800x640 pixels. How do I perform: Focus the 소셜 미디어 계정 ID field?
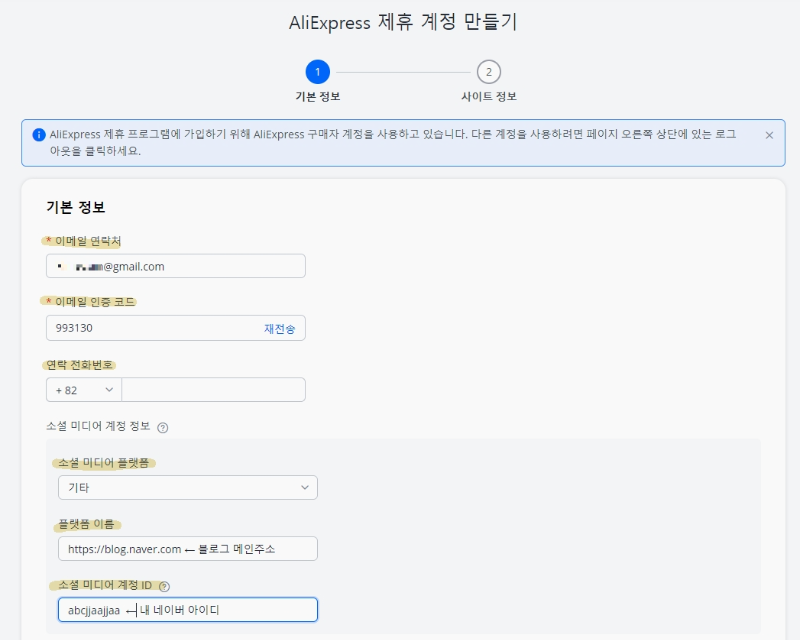click(185, 609)
